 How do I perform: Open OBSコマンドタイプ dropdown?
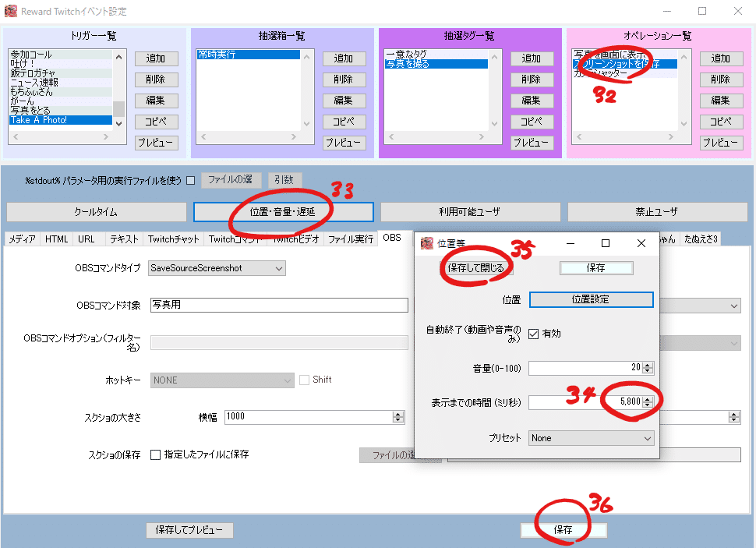[x=217, y=268]
